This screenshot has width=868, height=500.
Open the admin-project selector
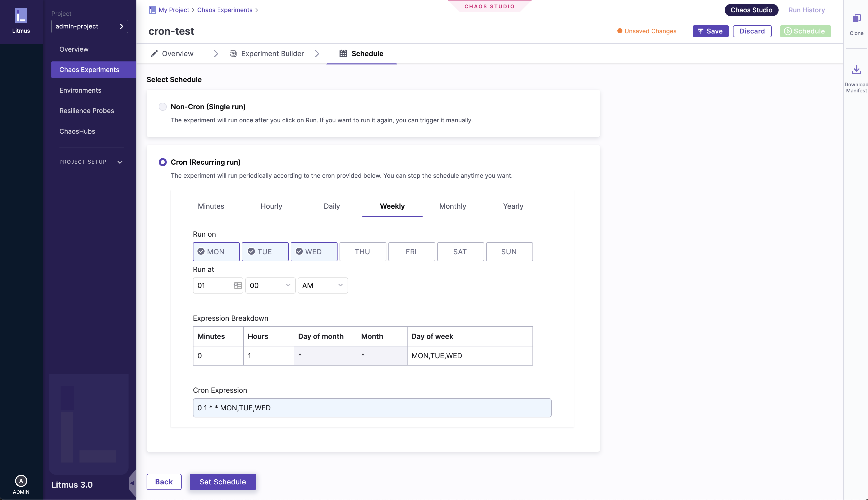click(89, 26)
